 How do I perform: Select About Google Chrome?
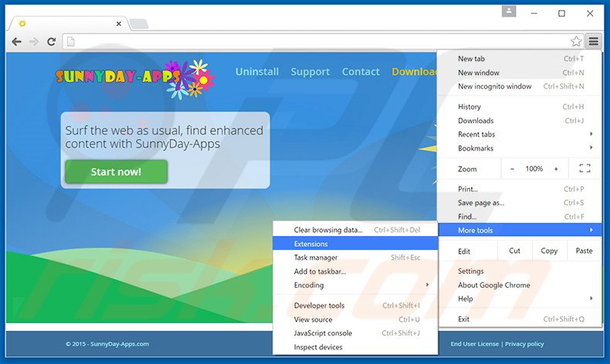coord(520,285)
